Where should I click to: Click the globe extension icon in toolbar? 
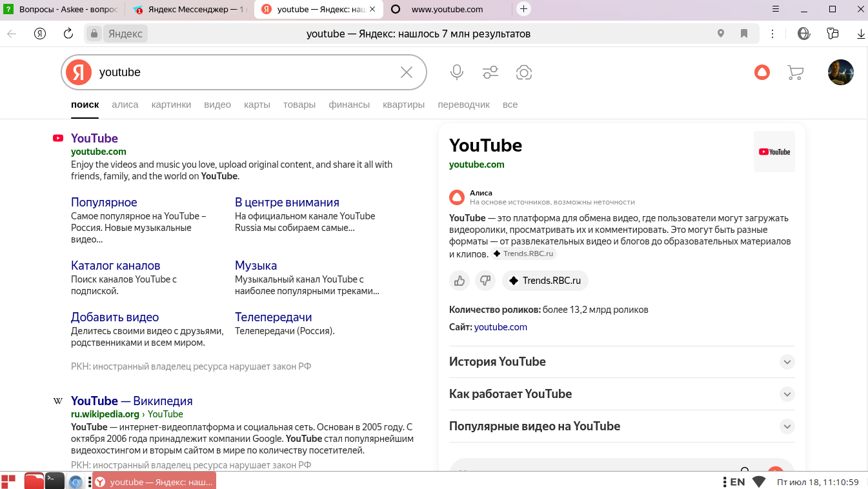coord(803,34)
